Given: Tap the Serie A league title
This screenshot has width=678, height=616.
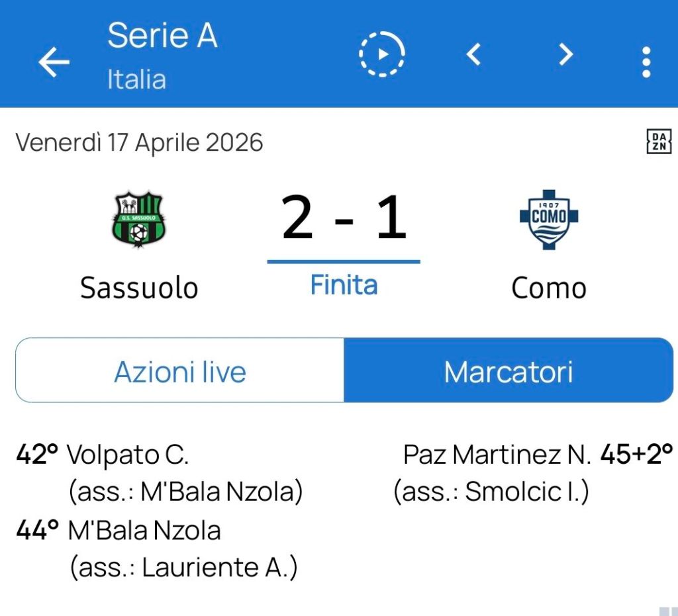Looking at the screenshot, I should coord(162,36).
